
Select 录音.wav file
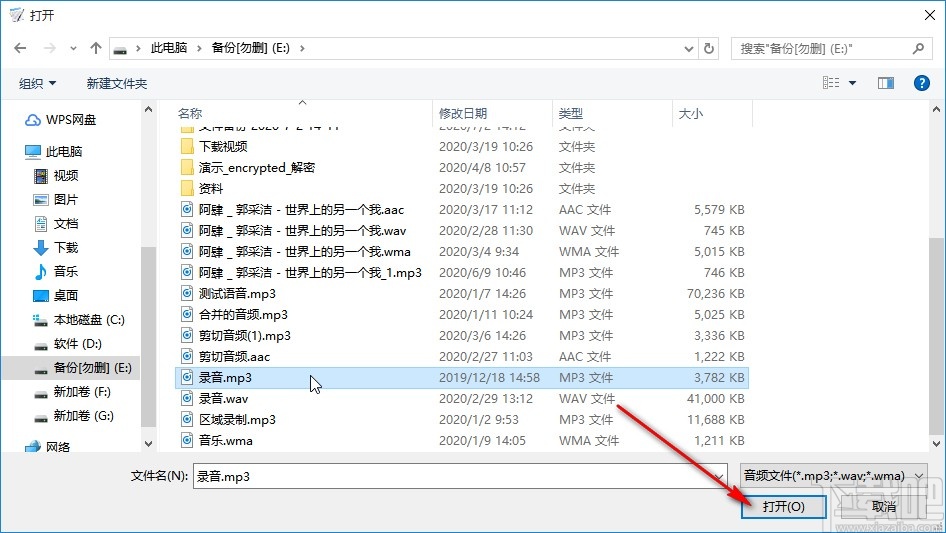tap(223, 399)
